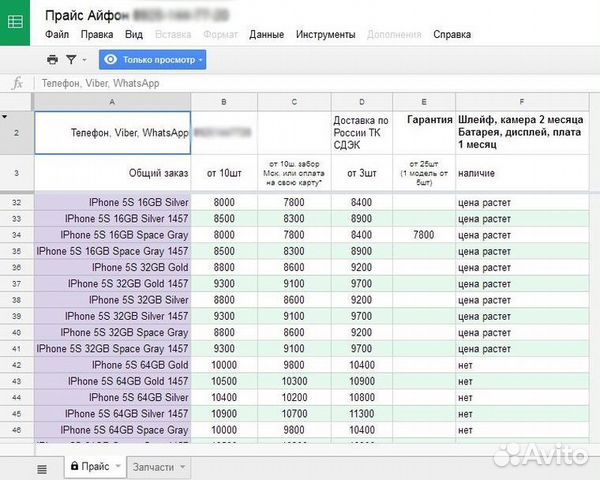
Task: Select cell 'от 10шт'
Action: pyautogui.click(x=224, y=173)
